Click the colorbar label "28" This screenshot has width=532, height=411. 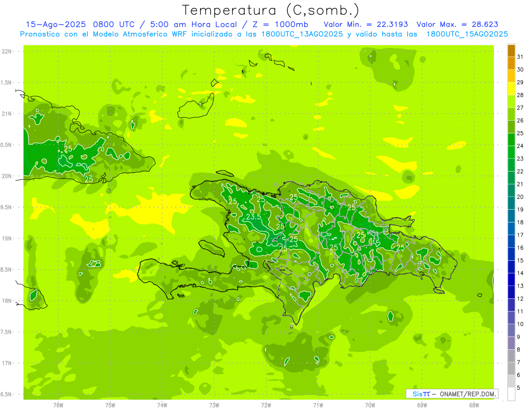click(520, 95)
